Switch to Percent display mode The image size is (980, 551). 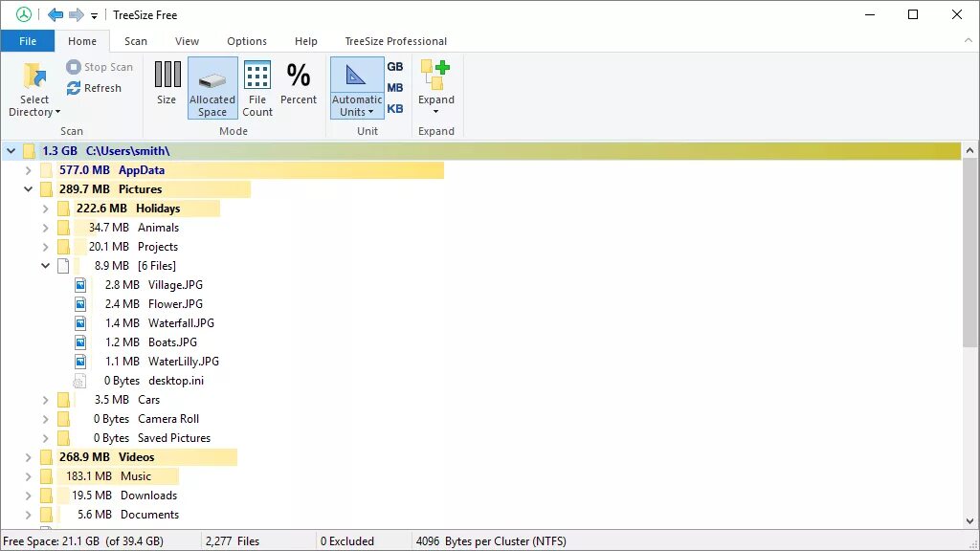pos(299,83)
